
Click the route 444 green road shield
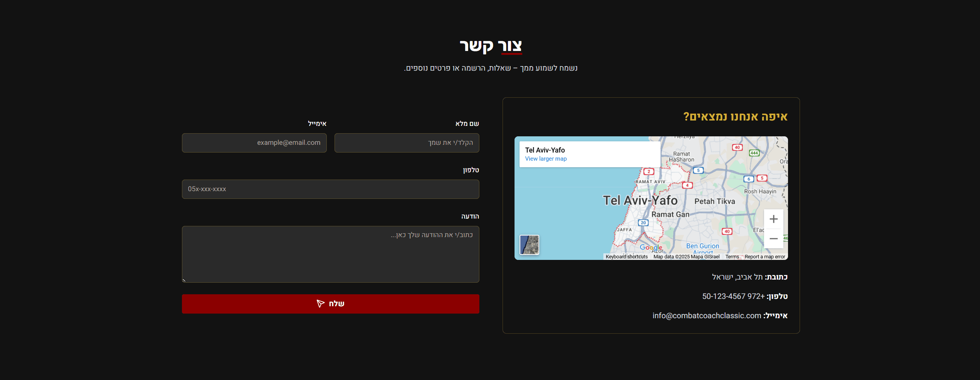pos(754,153)
